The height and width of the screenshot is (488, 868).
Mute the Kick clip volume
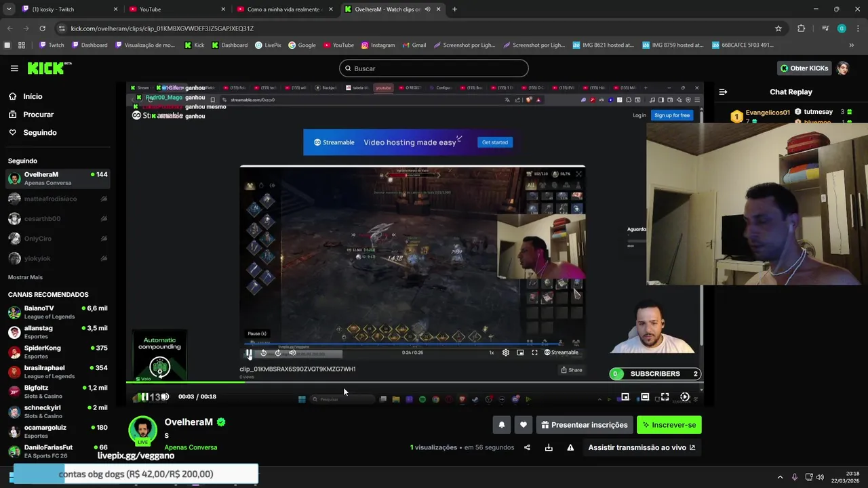click(165, 397)
